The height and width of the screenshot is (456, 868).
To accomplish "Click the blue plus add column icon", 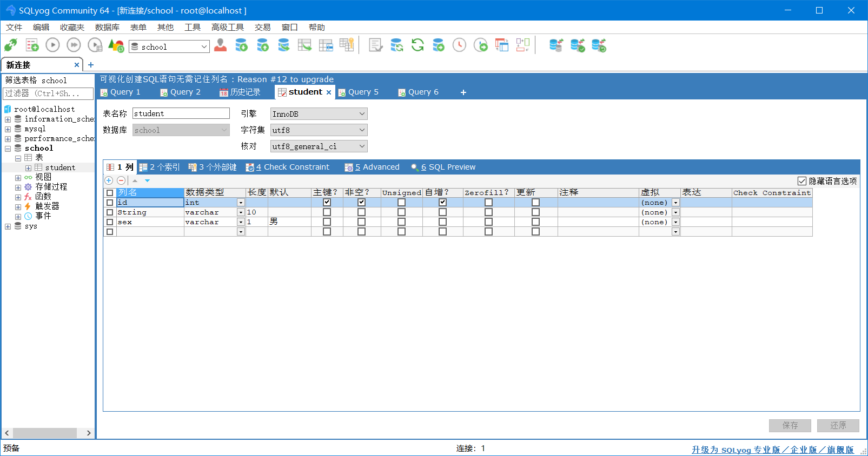I will [109, 180].
